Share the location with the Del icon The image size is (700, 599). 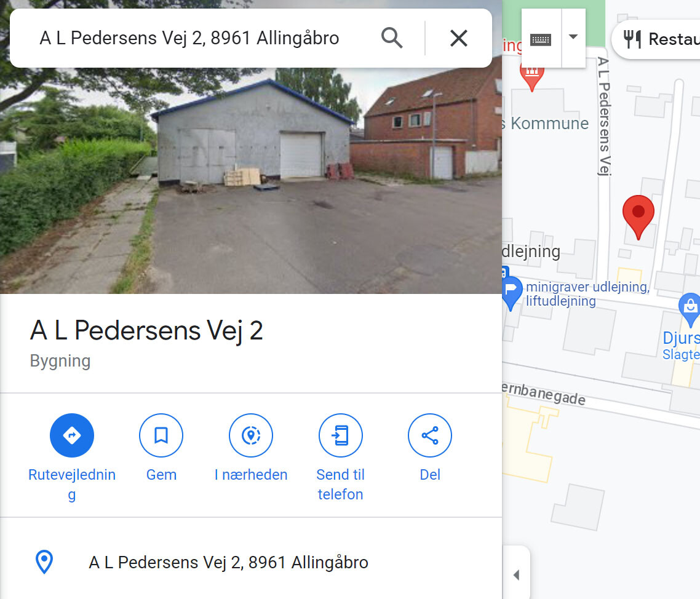click(430, 435)
